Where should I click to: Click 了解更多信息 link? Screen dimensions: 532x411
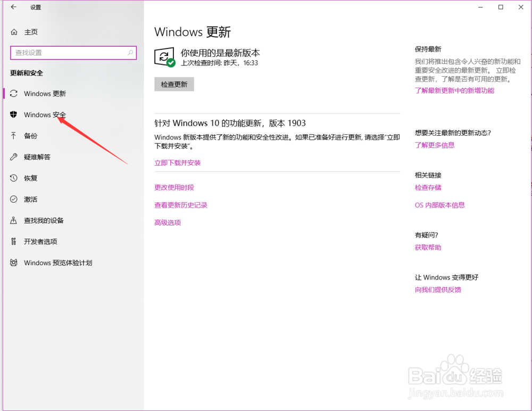coord(435,145)
